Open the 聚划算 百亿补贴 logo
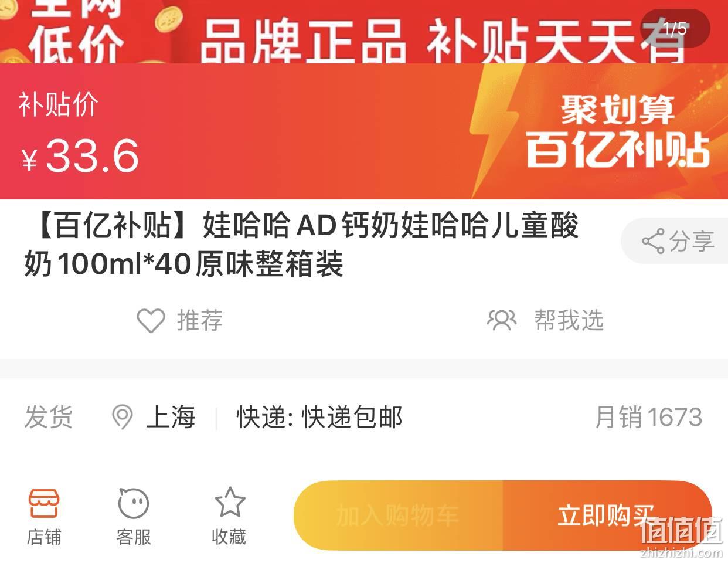 (x=617, y=132)
